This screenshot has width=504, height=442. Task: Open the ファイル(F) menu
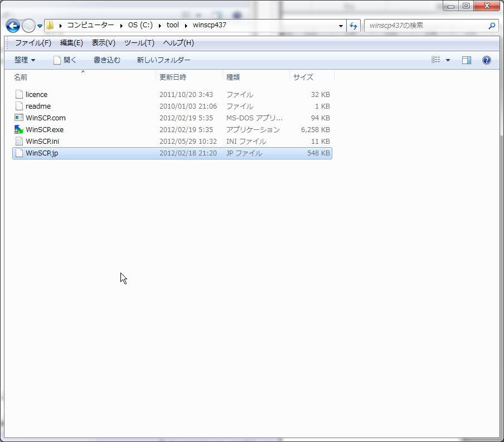(33, 43)
